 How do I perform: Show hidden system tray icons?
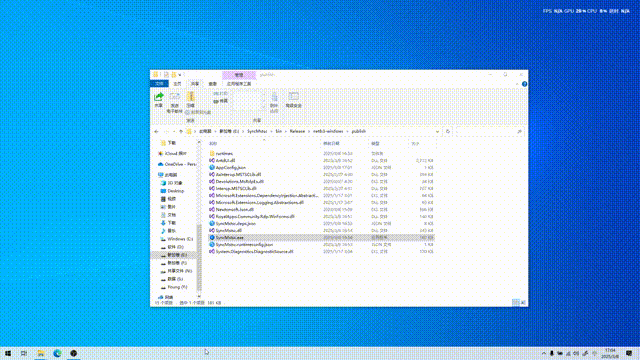pos(544,353)
